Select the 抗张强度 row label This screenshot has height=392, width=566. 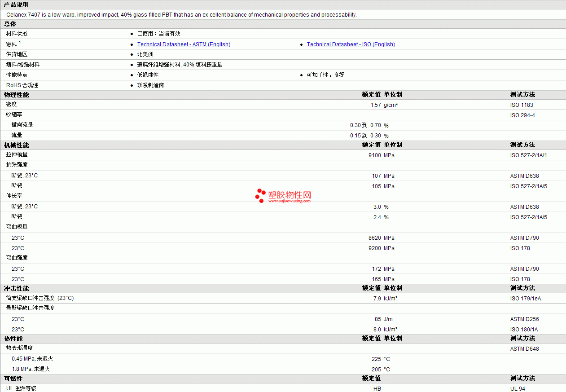(17, 165)
